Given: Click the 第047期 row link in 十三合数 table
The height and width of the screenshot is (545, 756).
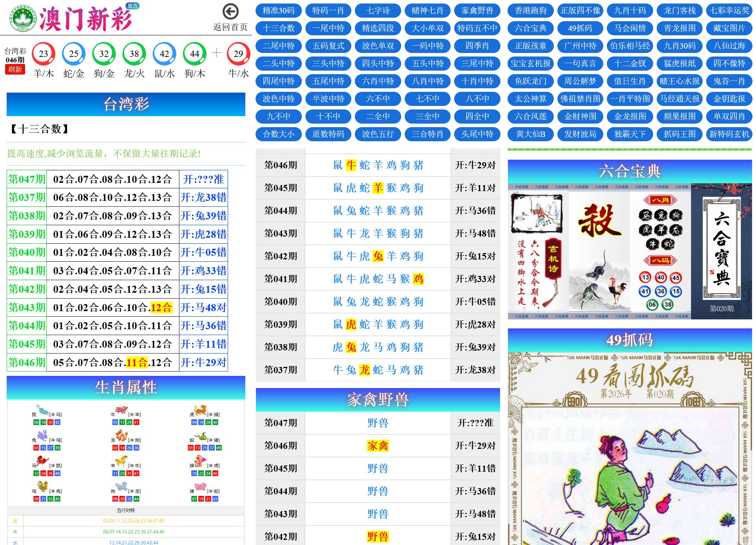Looking at the screenshot, I should [x=27, y=179].
